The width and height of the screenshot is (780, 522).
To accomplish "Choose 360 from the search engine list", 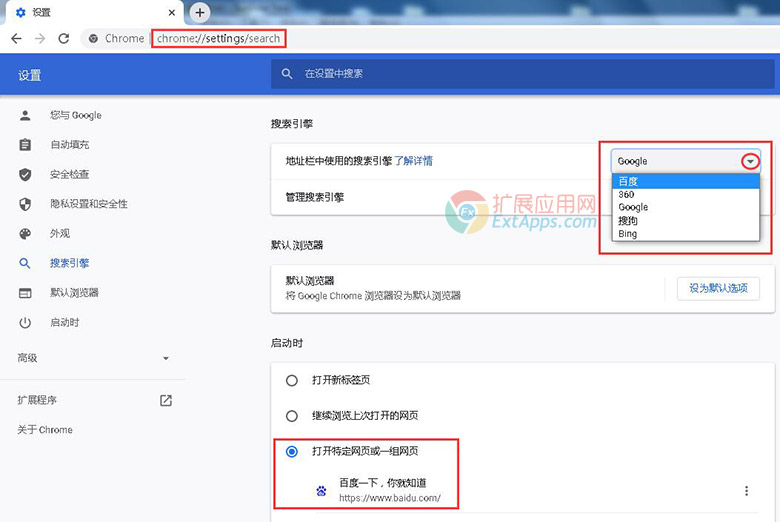I will 685,195.
